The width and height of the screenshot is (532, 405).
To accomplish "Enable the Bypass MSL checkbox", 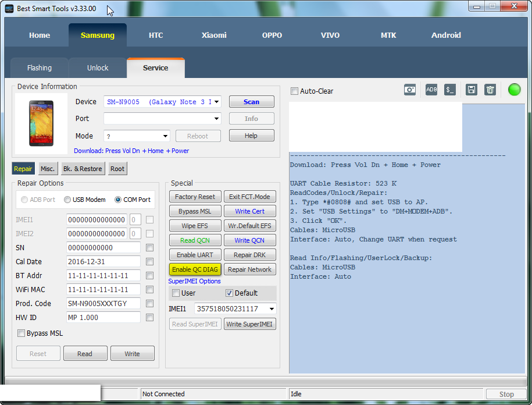I will coord(21,333).
